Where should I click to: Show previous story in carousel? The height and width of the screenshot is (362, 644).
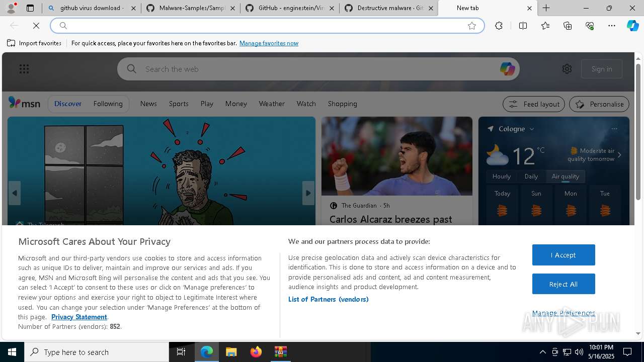pyautogui.click(x=15, y=193)
